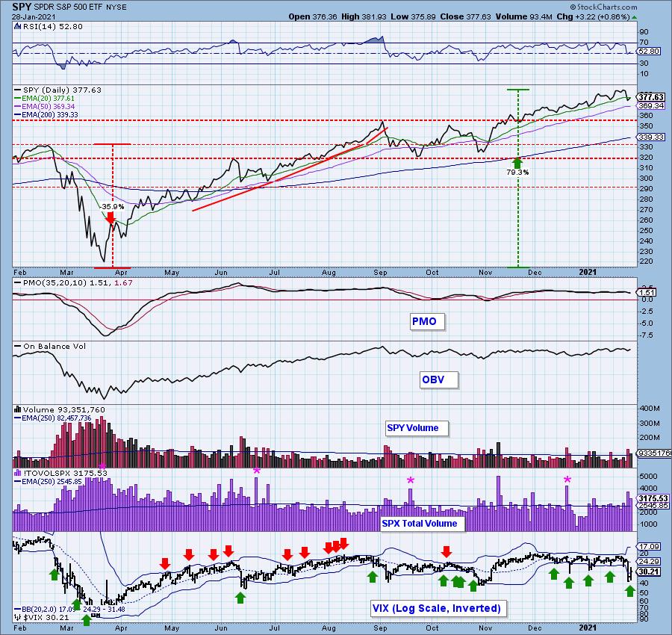Screen dimensions: 672x635
Task: Click the boxed PMO label
Action: 427,321
